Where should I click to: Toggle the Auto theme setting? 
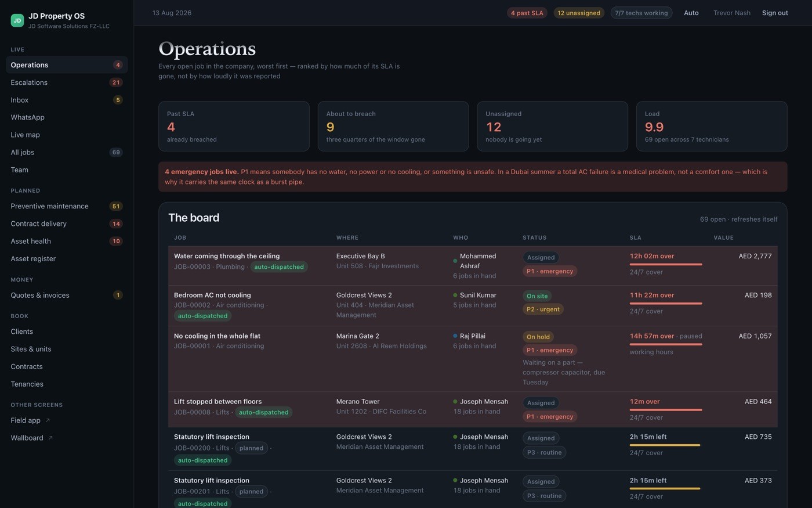(691, 13)
